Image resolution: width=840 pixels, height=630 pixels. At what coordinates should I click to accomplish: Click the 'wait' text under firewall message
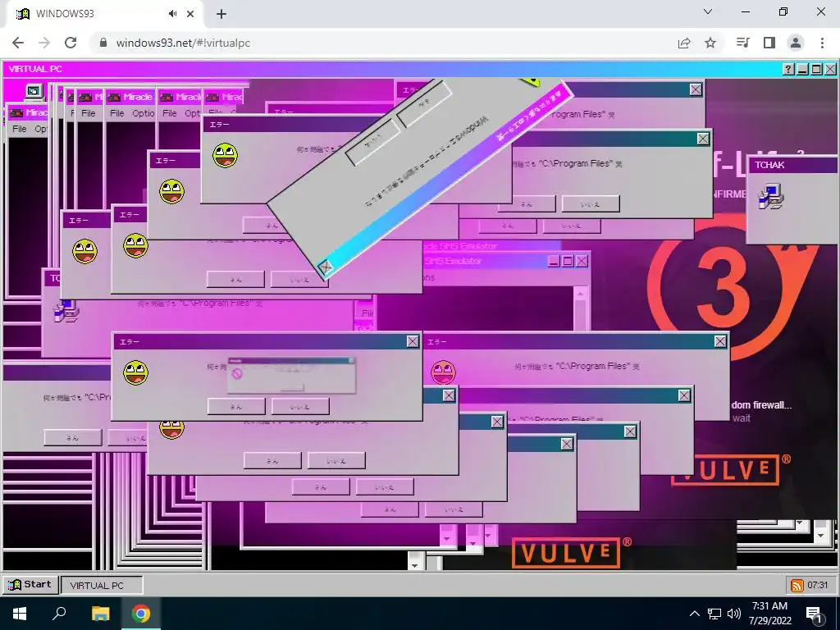[x=741, y=418]
